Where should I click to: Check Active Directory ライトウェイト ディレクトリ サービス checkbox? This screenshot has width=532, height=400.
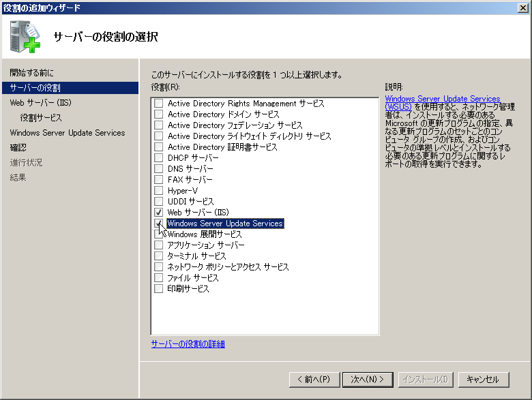point(158,136)
